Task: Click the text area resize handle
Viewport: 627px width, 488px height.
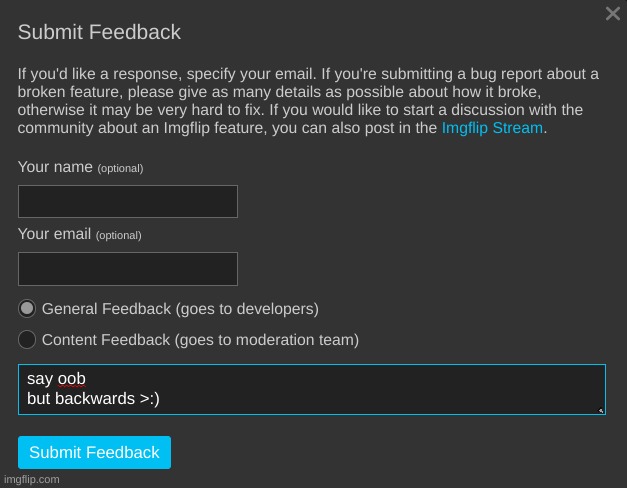Action: (x=600, y=409)
